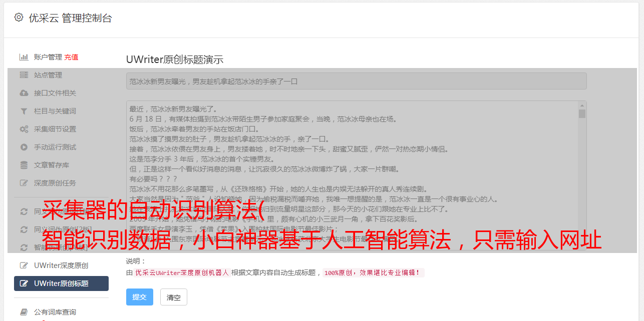Click the filter icon for 栏目与关键词
This screenshot has height=321, width=644.
(x=24, y=111)
